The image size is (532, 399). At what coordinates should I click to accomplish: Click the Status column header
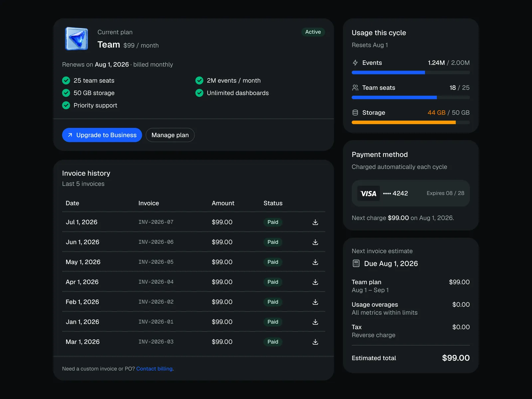(273, 203)
